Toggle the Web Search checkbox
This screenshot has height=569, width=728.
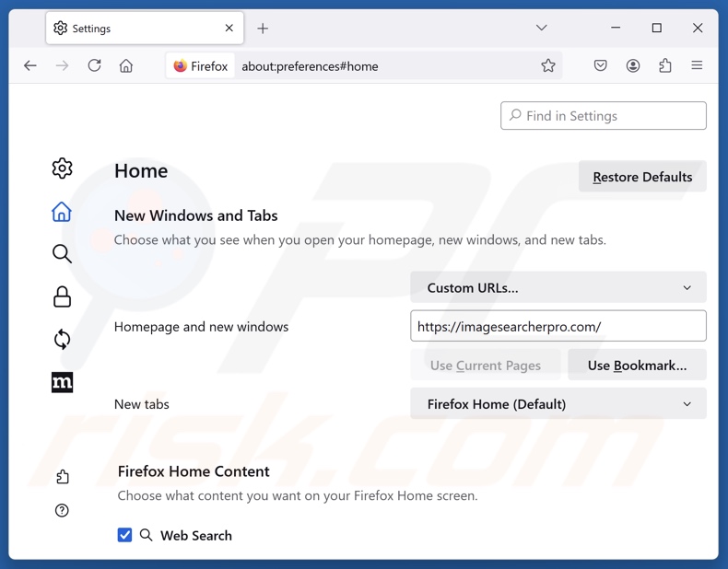click(x=124, y=535)
